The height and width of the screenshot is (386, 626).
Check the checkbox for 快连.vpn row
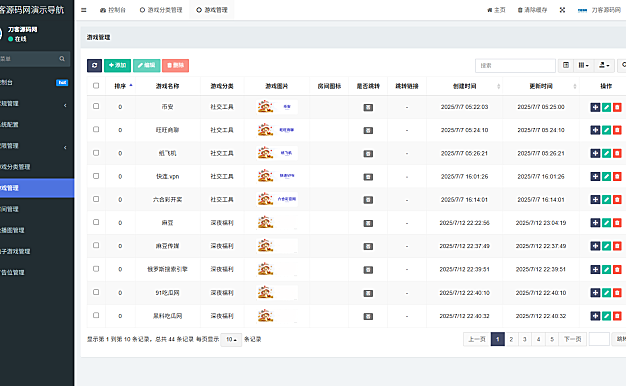[96, 176]
